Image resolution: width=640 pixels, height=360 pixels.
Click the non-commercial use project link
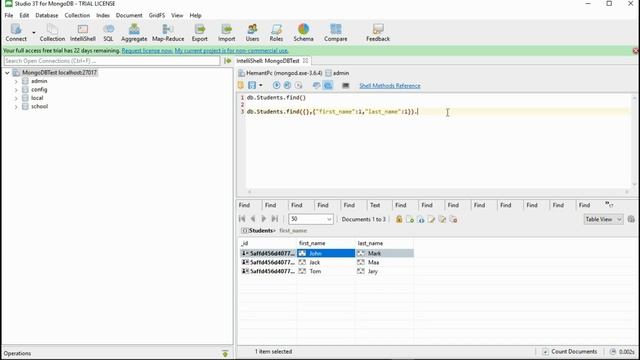pyautogui.click(x=231, y=51)
